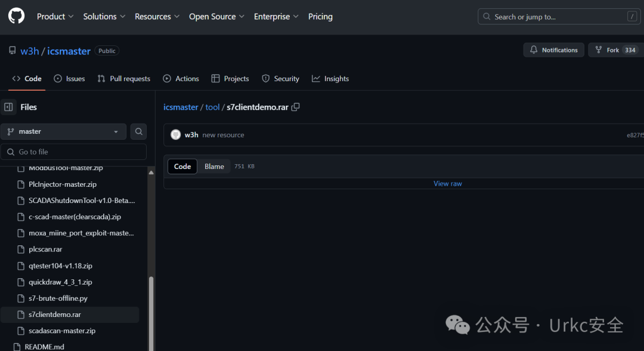Open PlcInjector-master.zip in file tree
The image size is (644, 351).
(63, 184)
